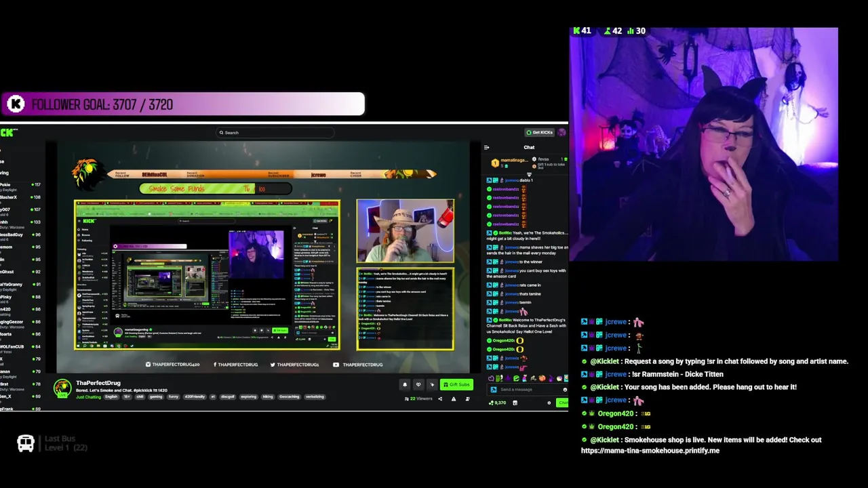The width and height of the screenshot is (868, 488).
Task: Click the Gift Subs button
Action: [456, 384]
